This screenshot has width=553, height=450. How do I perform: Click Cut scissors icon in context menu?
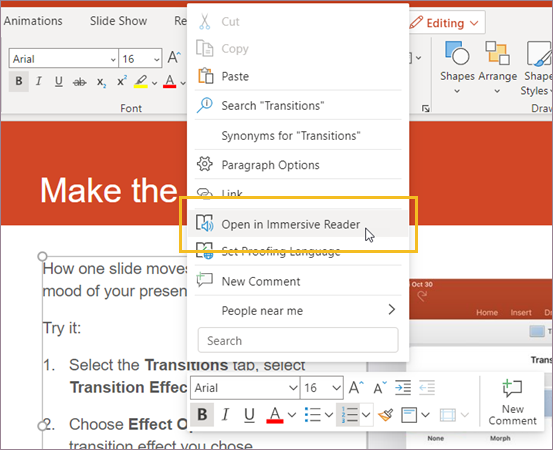click(x=205, y=22)
